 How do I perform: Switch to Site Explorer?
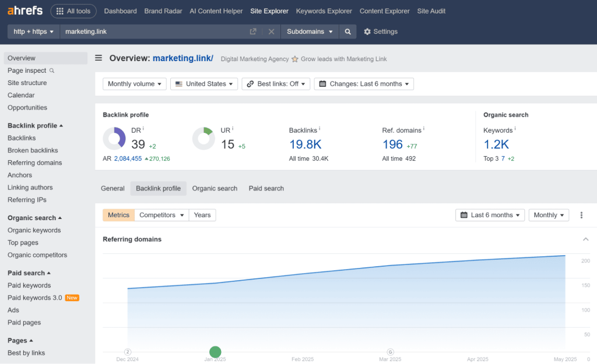click(x=269, y=11)
